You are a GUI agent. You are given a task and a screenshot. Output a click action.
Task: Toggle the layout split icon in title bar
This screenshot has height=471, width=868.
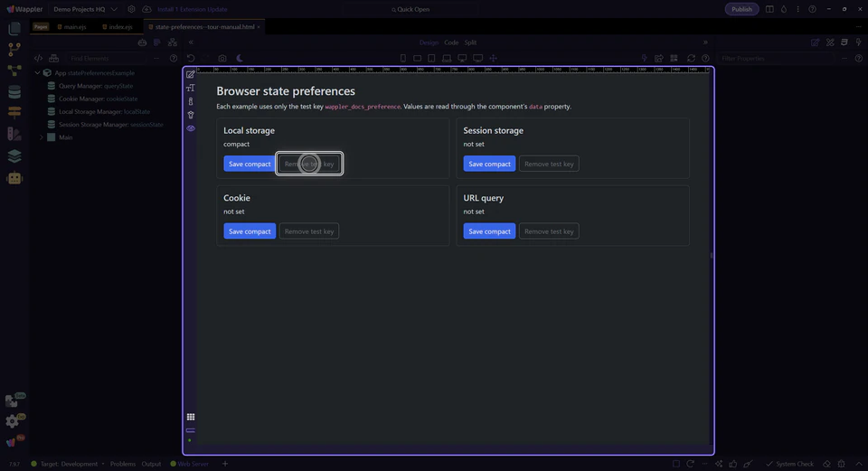(x=769, y=9)
